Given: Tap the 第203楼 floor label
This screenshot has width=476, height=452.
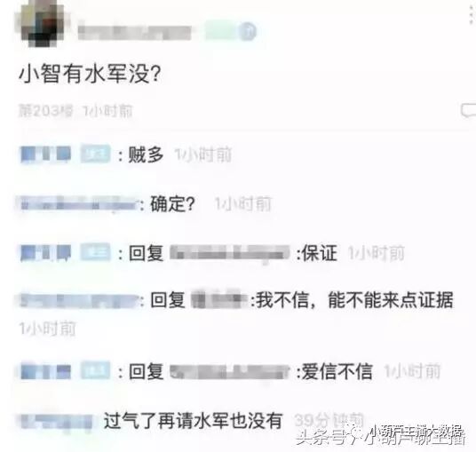Looking at the screenshot, I should pos(45,111).
